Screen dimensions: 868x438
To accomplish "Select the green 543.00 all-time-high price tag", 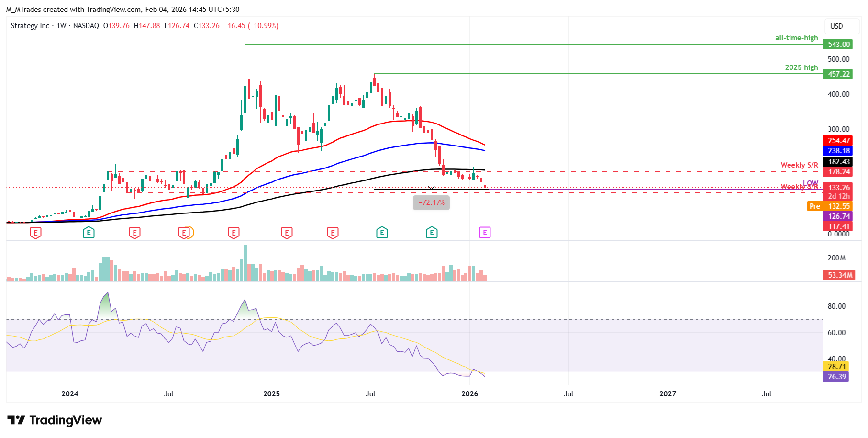I will (x=838, y=45).
